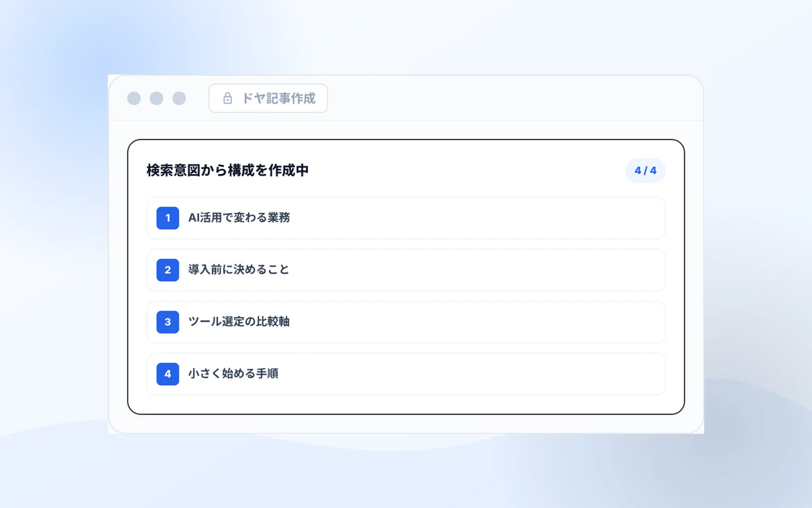Click the third gray window control dot

(x=179, y=98)
